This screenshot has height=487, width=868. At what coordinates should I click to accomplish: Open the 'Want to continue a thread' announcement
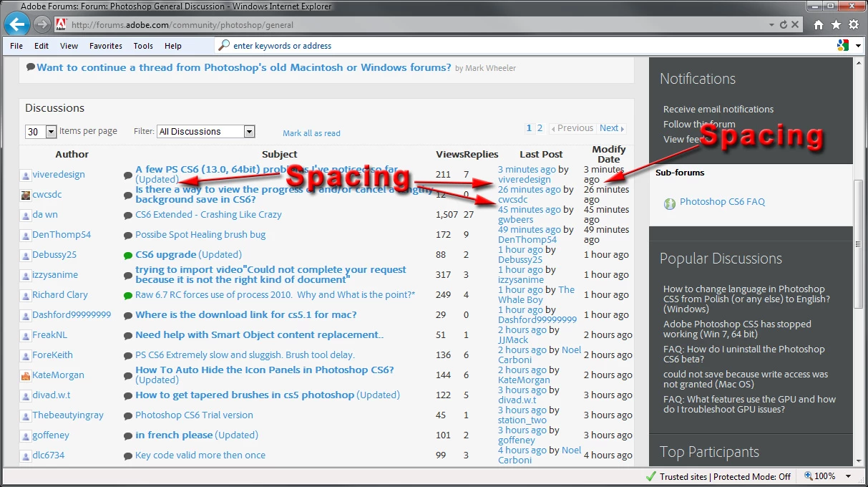pyautogui.click(x=244, y=67)
